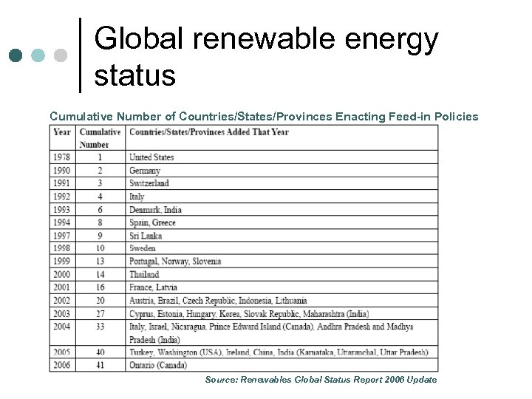Select the year cell '1991'
The image size is (532, 399).
62,183
